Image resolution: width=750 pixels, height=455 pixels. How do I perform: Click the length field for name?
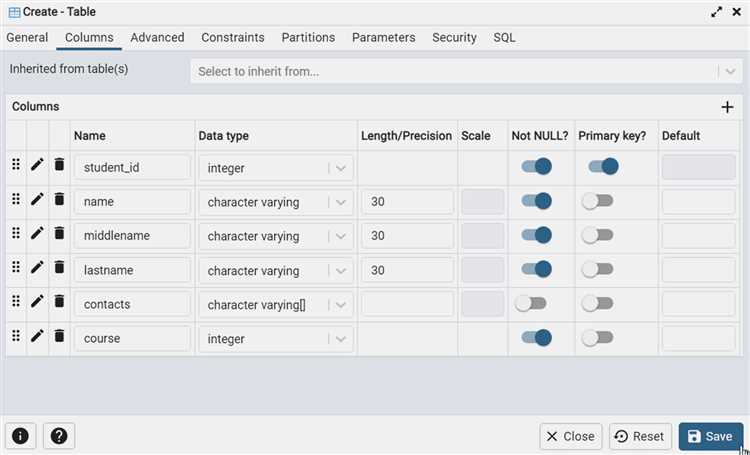click(407, 201)
